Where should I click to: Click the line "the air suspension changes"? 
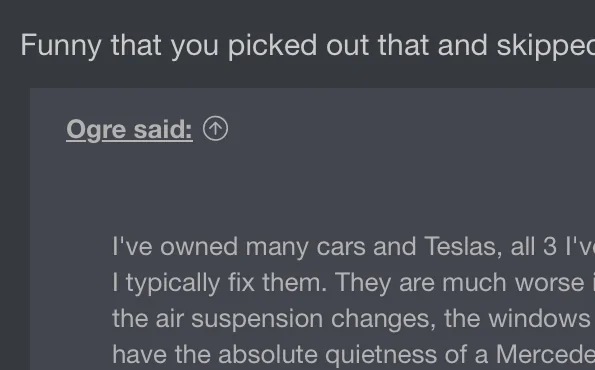pyautogui.click(x=354, y=319)
